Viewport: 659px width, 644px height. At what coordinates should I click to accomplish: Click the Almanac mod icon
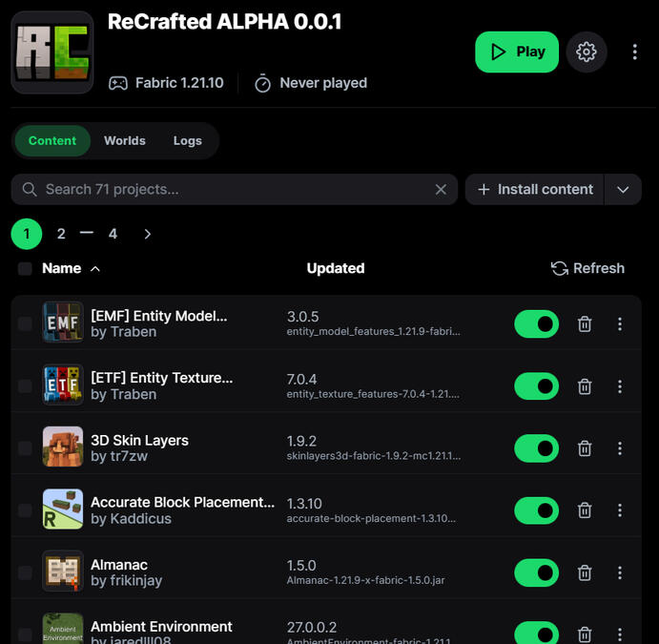(x=63, y=571)
